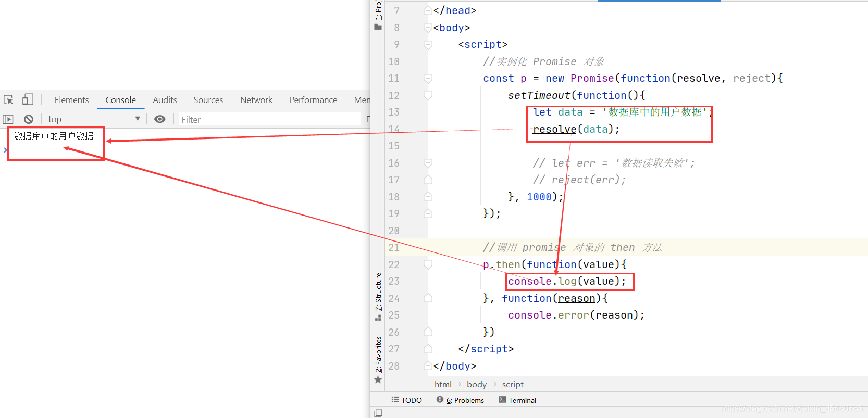
Task: Click the console Filter input field
Action: [x=269, y=119]
